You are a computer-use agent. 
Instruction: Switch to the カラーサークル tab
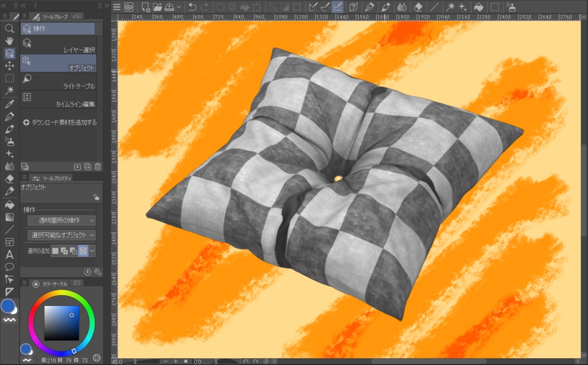51,284
